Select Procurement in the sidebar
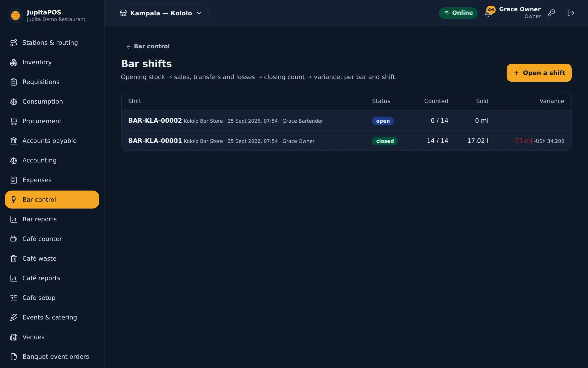The image size is (588, 368). [52, 121]
